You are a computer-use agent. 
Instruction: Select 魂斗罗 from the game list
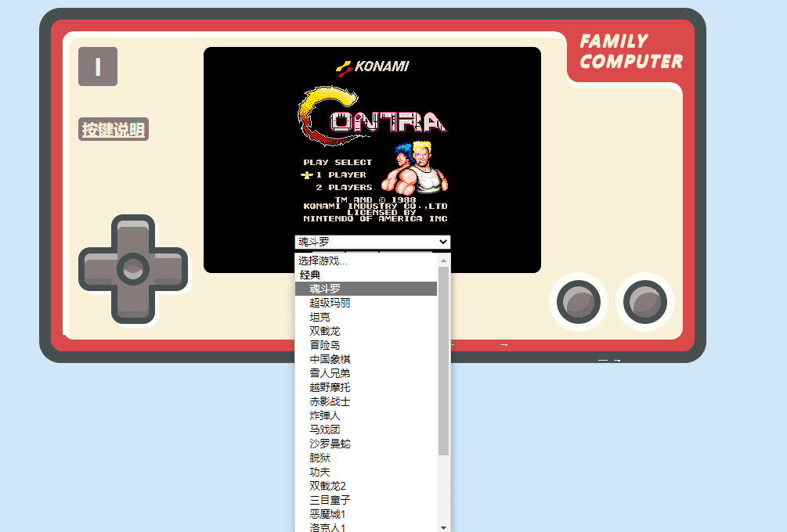[366, 289]
